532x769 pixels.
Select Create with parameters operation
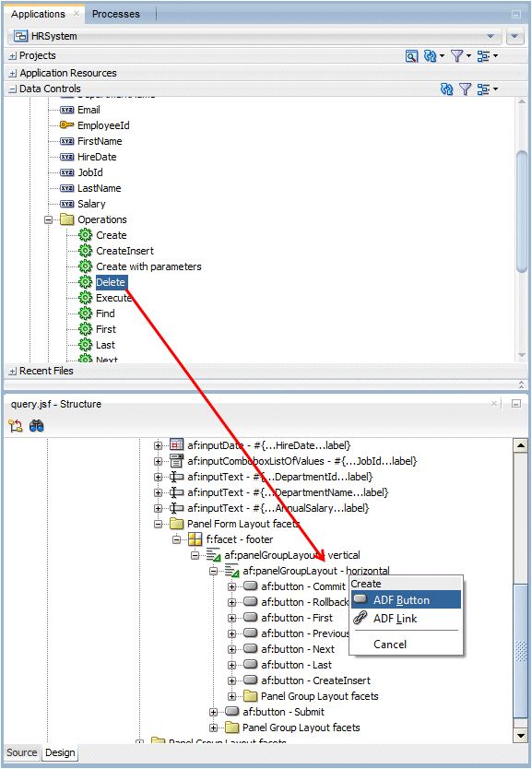pos(148,266)
